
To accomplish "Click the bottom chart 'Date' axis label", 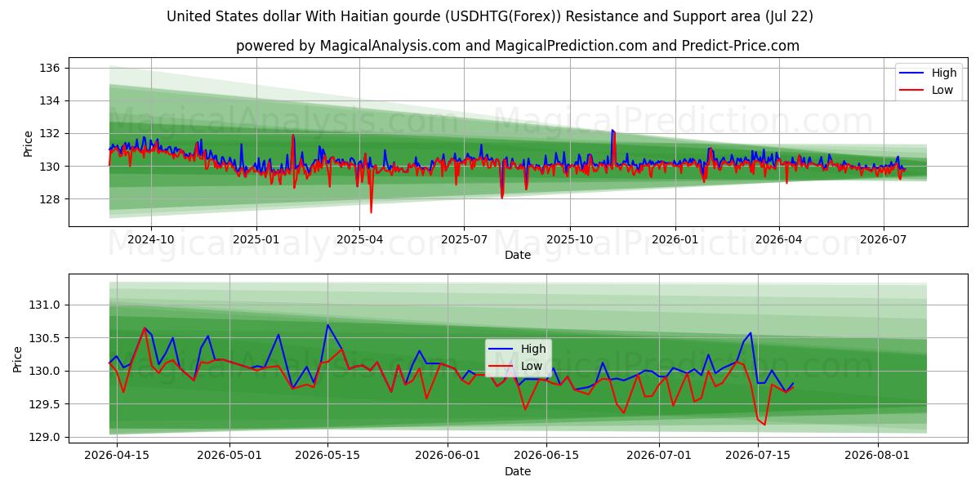I will [x=518, y=471].
